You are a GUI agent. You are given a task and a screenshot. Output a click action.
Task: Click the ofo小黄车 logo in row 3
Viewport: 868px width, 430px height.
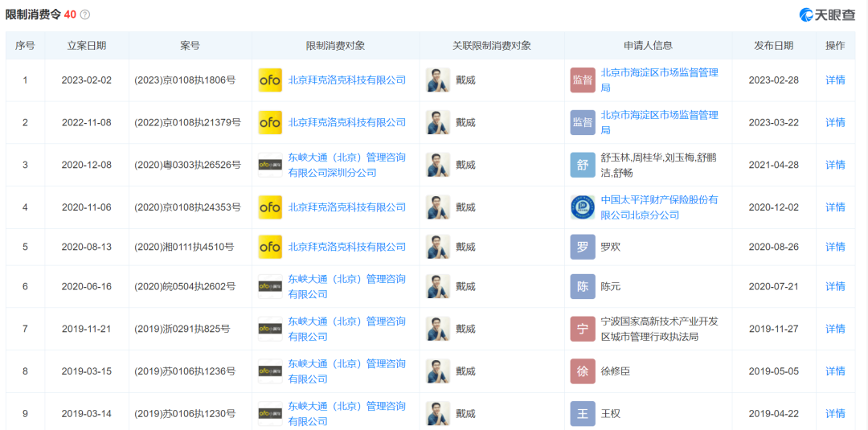click(270, 165)
